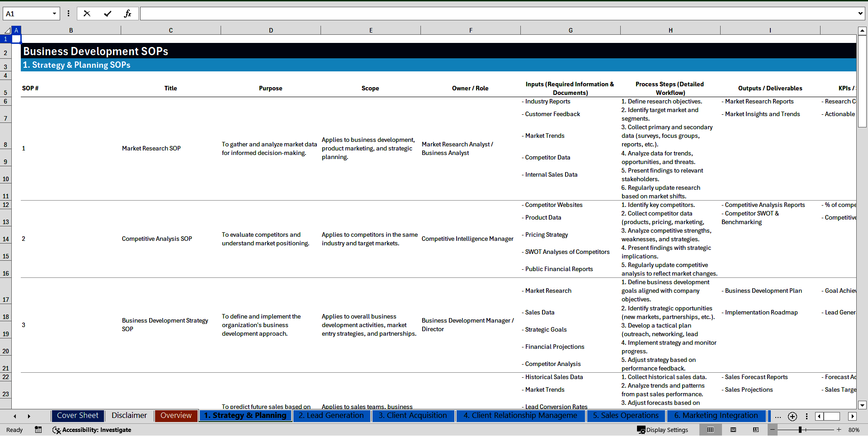
Task: Open the Name Box dropdown
Action: point(54,14)
